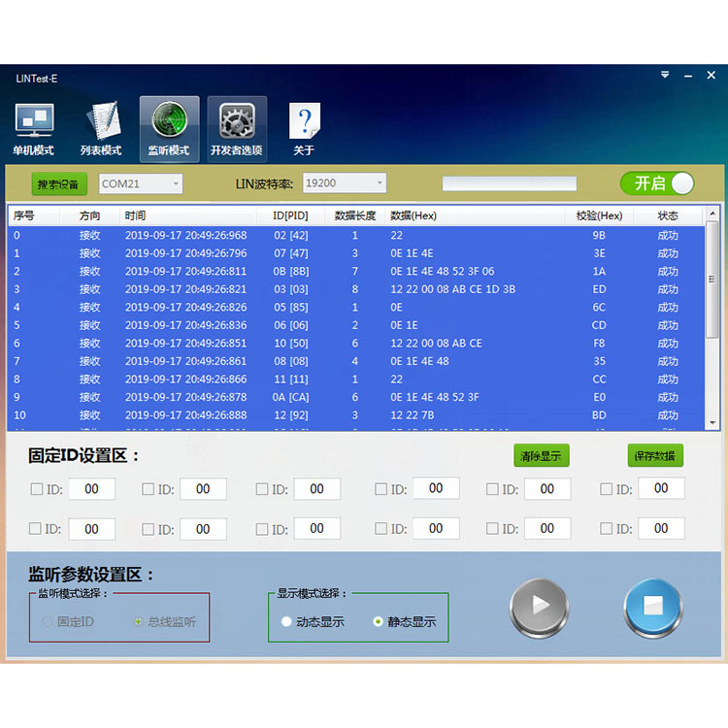Select 静态显示 static display radio

(x=378, y=622)
